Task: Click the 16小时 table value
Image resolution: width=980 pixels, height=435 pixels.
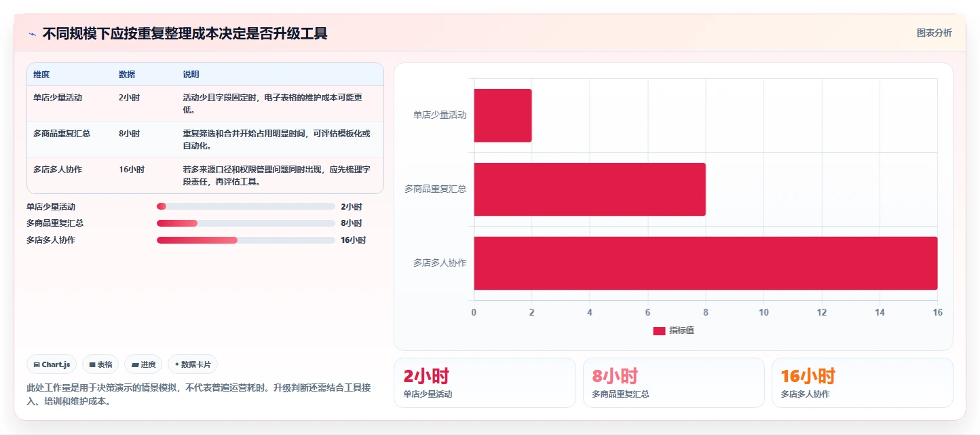Action: click(132, 170)
